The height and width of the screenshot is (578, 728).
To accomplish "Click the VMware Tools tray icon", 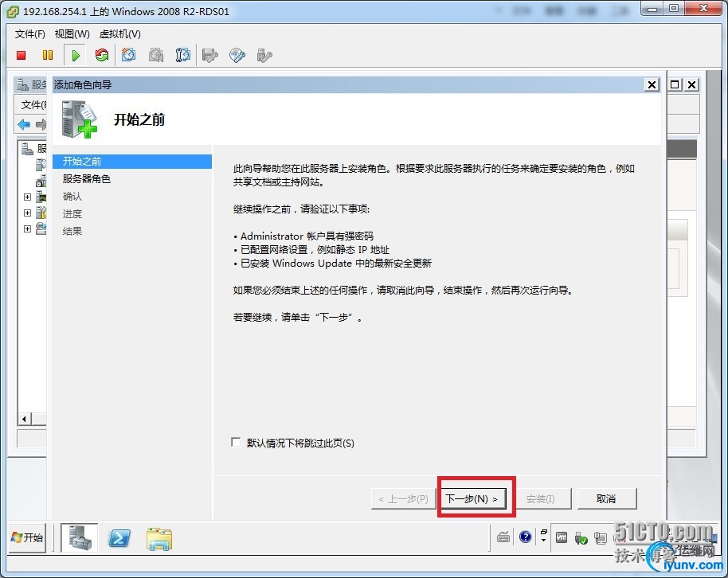I will [x=562, y=537].
